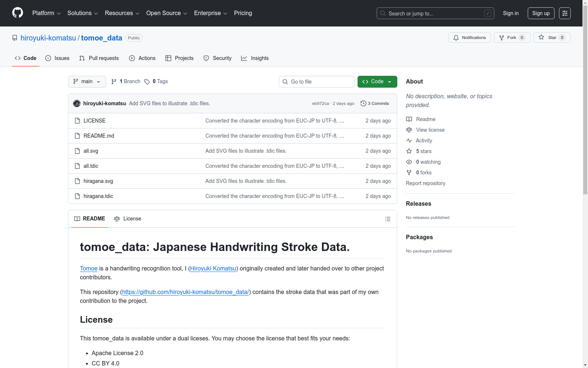Click the Pull requests tab icon
Viewport: 588px width, 368px height.
click(82, 58)
